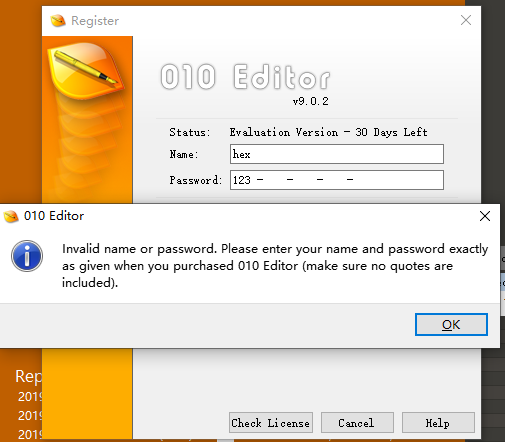This screenshot has width=505, height=442.
Task: Click the Name field containing hex
Action: 337,154
